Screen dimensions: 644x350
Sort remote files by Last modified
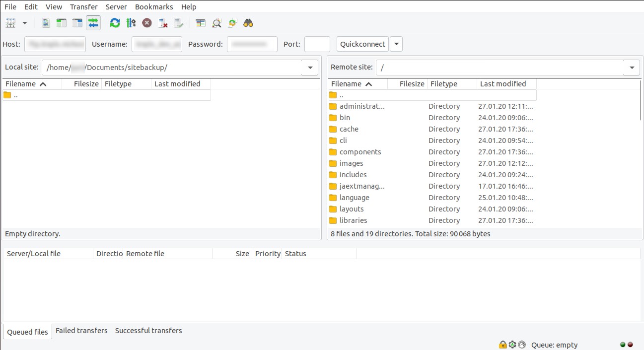click(507, 84)
